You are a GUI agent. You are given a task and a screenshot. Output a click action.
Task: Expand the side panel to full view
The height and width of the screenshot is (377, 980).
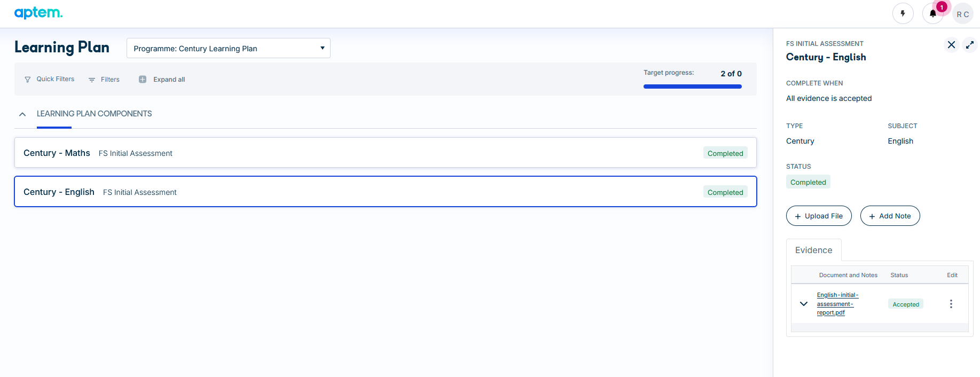coord(970,45)
